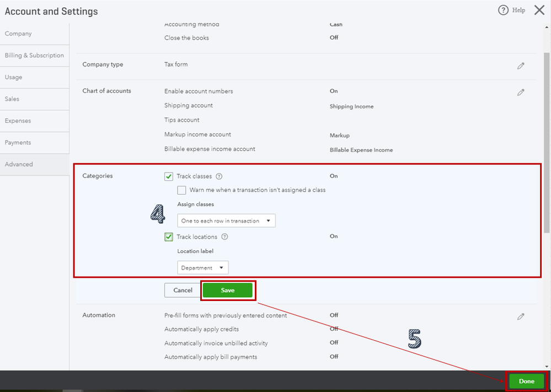Open the Location label dropdown
Image resolution: width=551 pixels, height=392 pixels.
pyautogui.click(x=203, y=267)
